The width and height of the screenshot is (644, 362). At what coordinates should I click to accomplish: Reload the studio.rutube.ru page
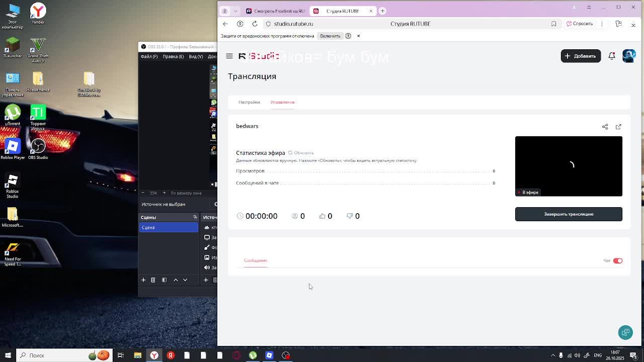pyautogui.click(x=255, y=24)
